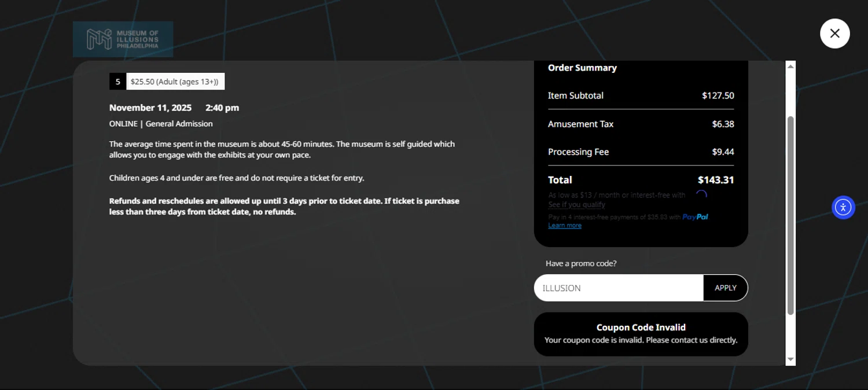Click the Museum of Illusions Philadelphia logo
Image resolution: width=868 pixels, height=390 pixels.
point(123,39)
